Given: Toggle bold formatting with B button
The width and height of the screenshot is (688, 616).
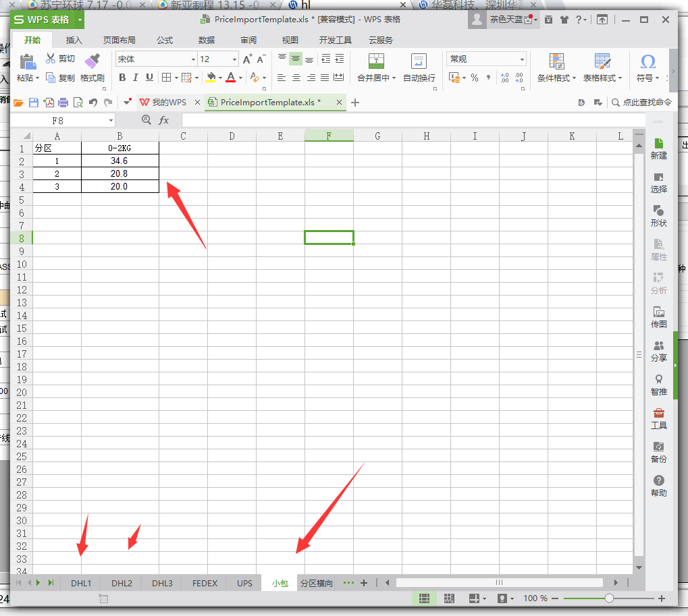Looking at the screenshot, I should click(x=122, y=78).
